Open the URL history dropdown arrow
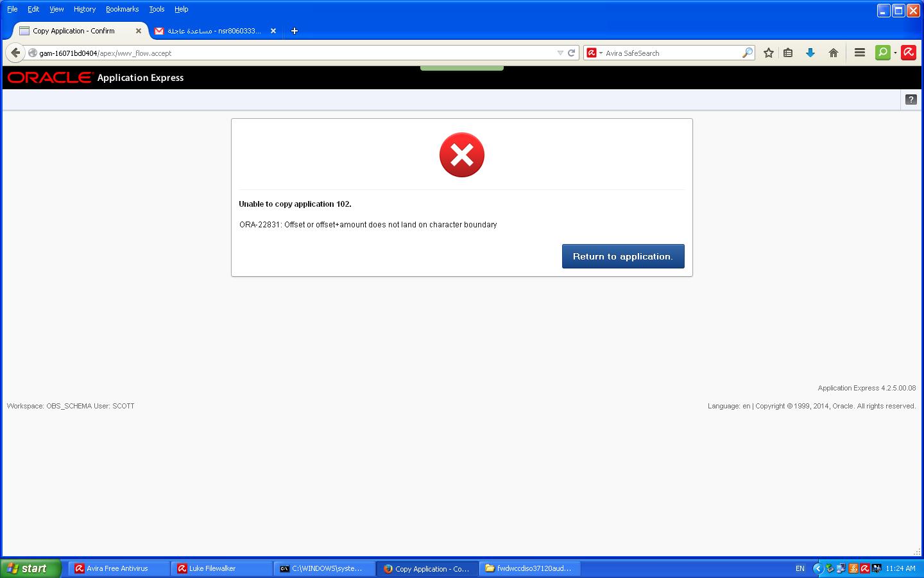Image resolution: width=924 pixels, height=578 pixels. (560, 53)
